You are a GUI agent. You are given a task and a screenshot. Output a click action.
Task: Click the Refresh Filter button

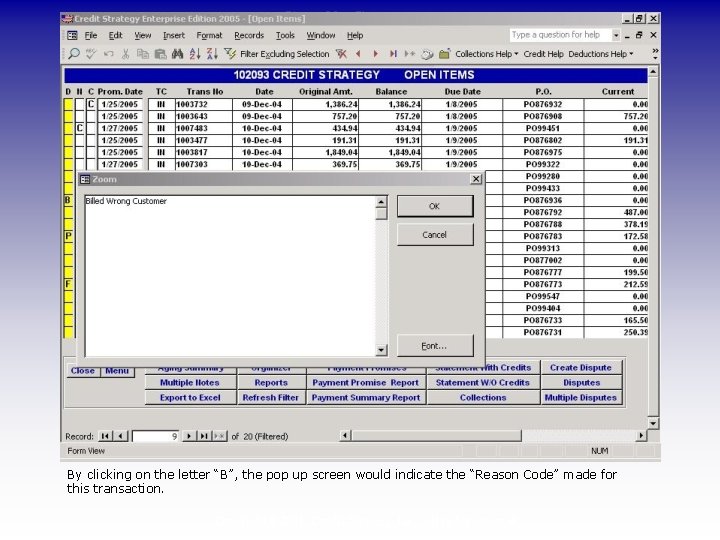(x=271, y=397)
